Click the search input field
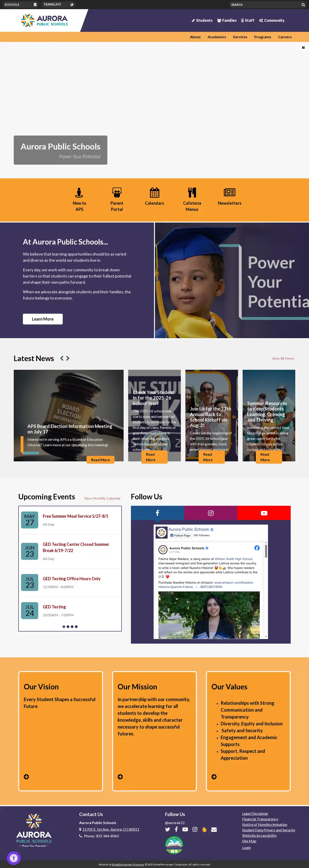309x868 pixels. click(x=265, y=5)
